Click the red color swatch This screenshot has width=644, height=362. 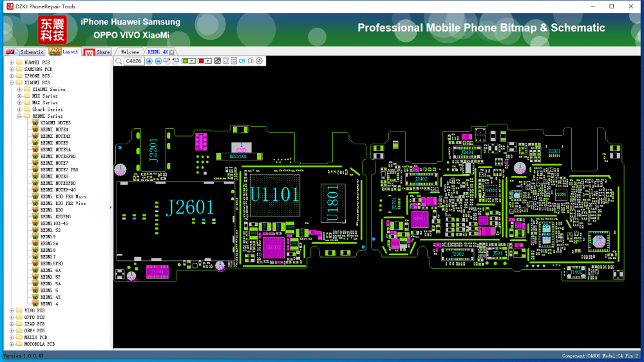[x=201, y=61]
